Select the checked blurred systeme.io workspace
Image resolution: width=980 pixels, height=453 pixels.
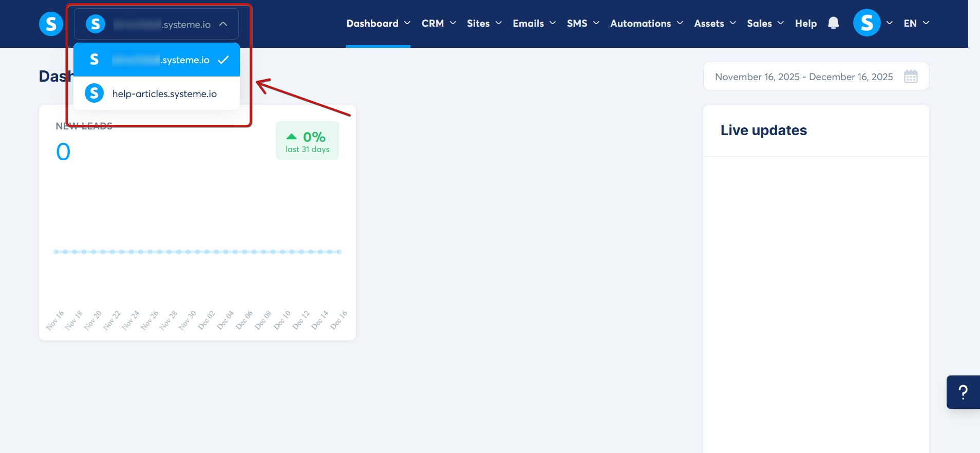[157, 60]
